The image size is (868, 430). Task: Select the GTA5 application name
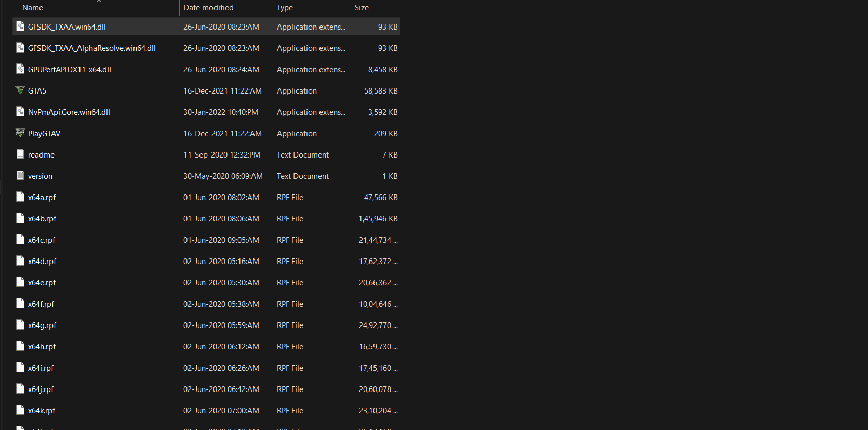[37, 91]
